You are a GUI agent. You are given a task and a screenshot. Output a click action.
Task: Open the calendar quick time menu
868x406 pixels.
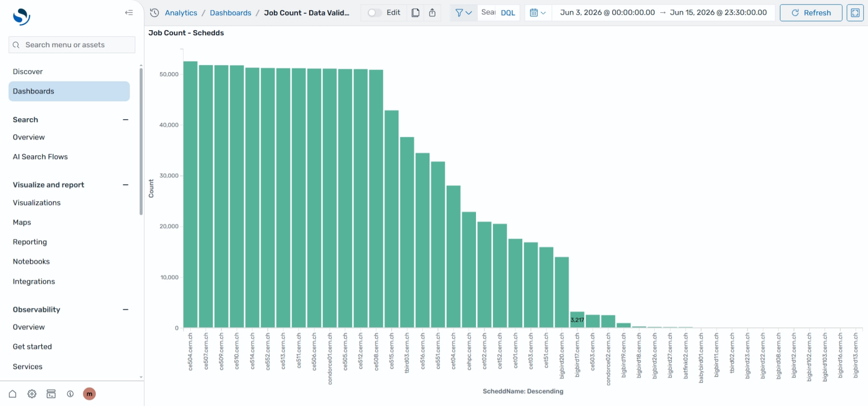tap(538, 13)
